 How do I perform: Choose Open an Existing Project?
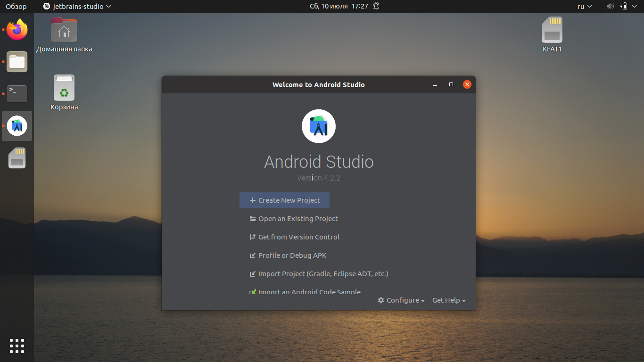pos(294,219)
